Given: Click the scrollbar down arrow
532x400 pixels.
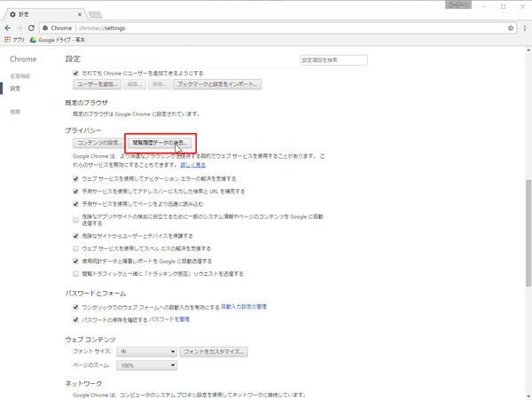Looking at the screenshot, I should tap(528, 396).
